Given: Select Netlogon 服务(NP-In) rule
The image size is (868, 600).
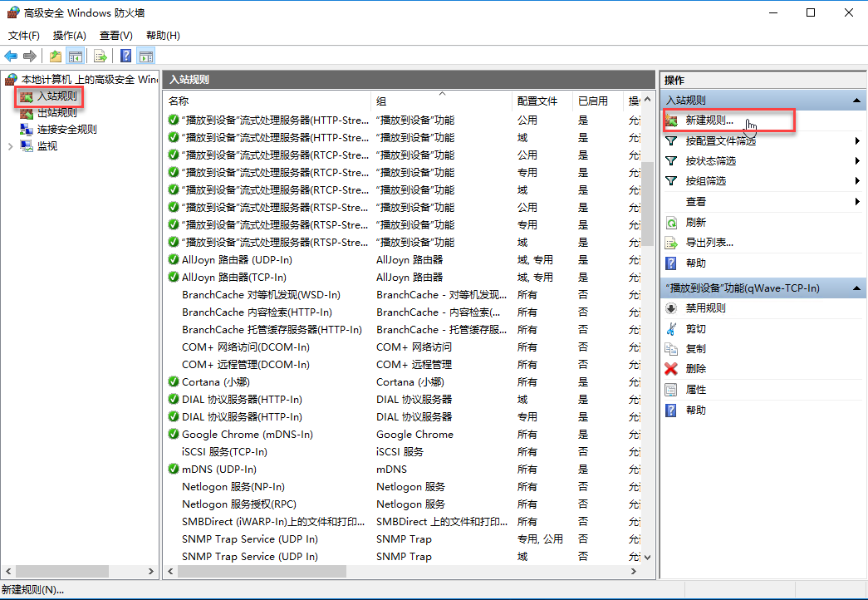Looking at the screenshot, I should [x=233, y=487].
